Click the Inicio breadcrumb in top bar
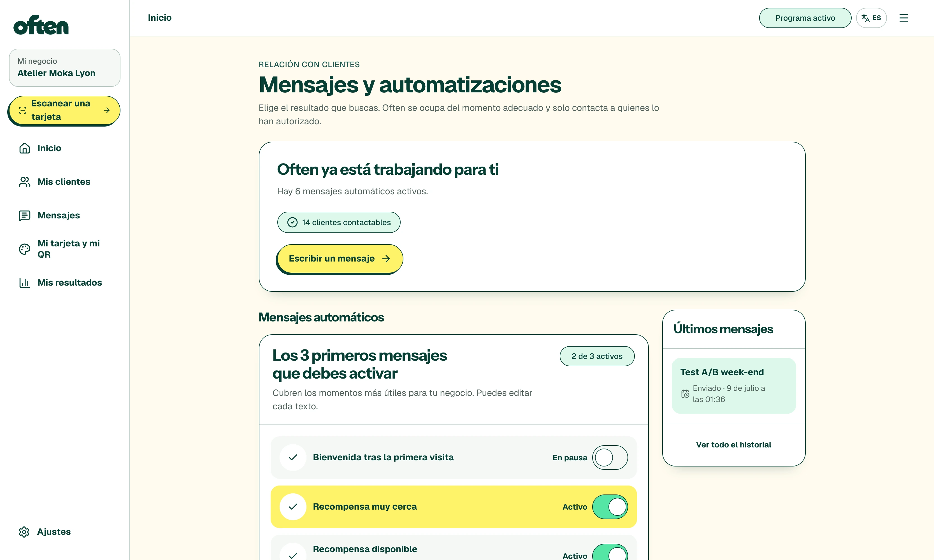Screen dimensions: 934x560 tap(160, 18)
